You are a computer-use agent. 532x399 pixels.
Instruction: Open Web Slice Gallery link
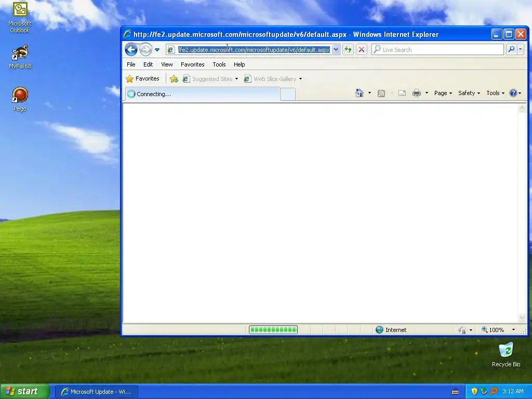click(270, 79)
